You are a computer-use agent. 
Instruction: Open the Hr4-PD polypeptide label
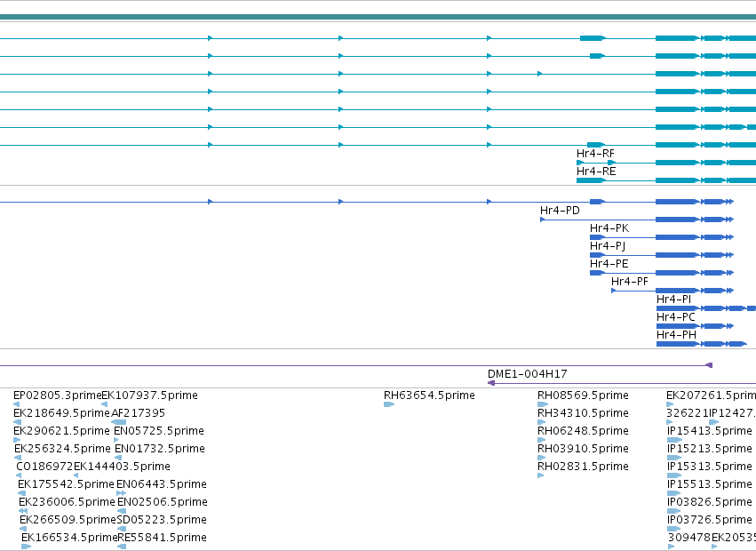560,211
